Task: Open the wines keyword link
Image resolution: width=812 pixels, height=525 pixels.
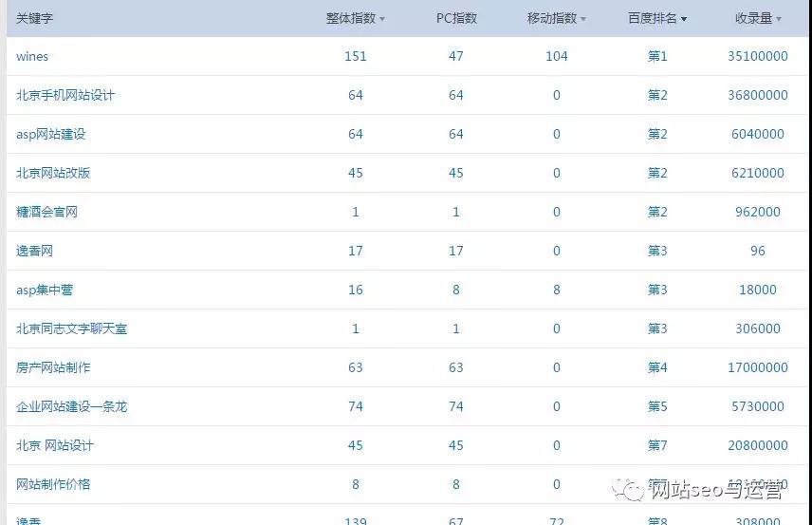Action: point(32,56)
